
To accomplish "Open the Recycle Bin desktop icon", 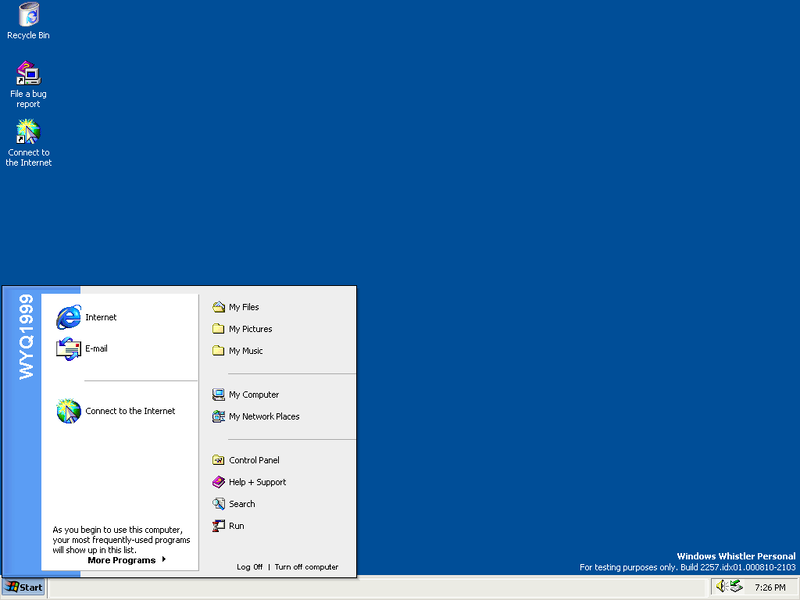I will pyautogui.click(x=28, y=20).
